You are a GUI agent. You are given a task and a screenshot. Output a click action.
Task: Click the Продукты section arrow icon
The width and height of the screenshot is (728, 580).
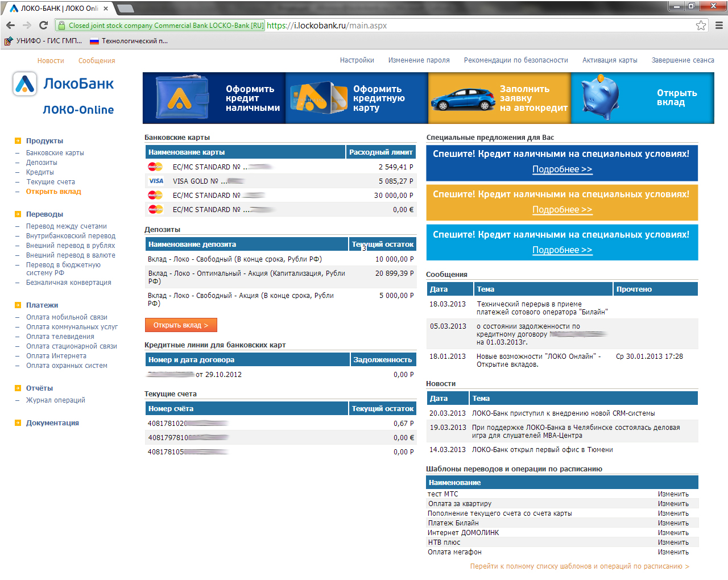(18, 140)
